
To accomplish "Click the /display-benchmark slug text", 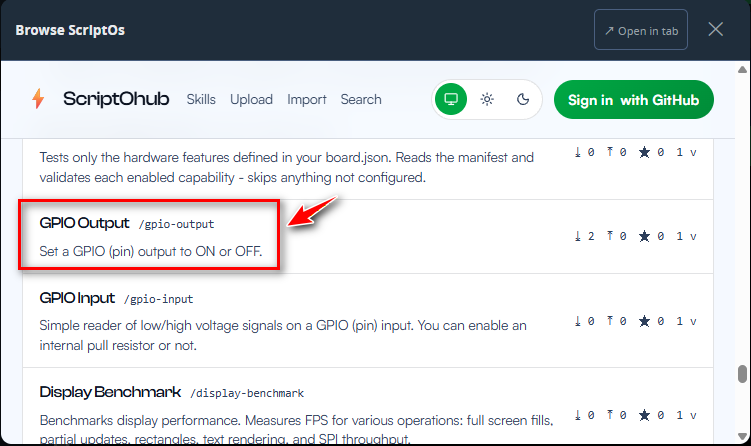I will click(247, 393).
